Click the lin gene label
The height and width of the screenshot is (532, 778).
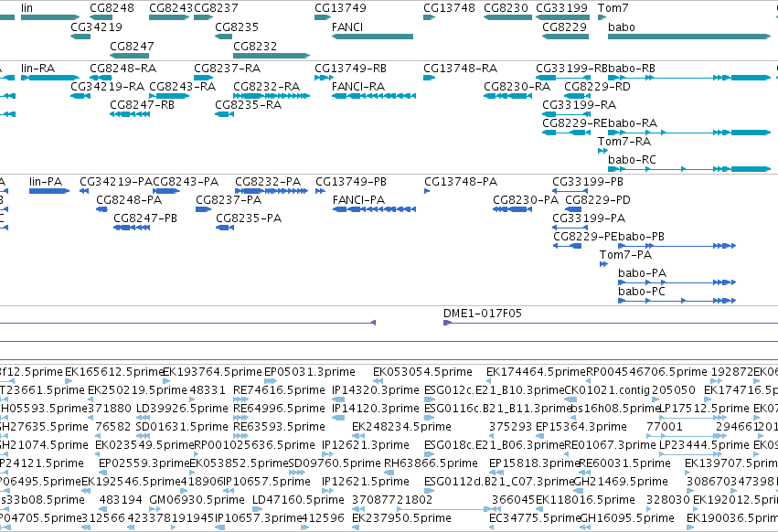point(27,8)
